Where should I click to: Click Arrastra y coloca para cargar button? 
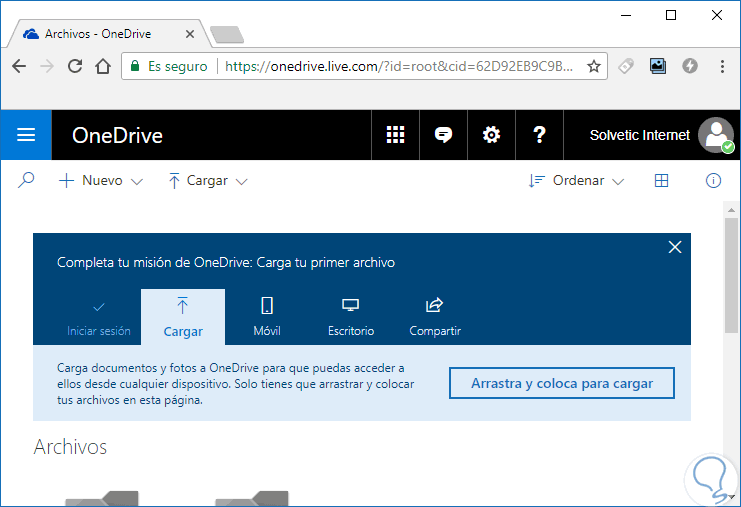562,383
